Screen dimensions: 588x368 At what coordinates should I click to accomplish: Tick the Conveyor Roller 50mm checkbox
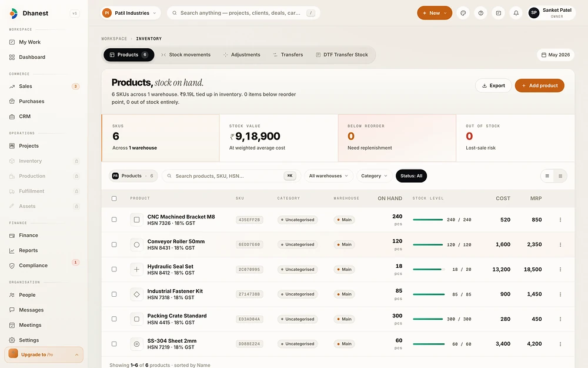click(x=114, y=244)
